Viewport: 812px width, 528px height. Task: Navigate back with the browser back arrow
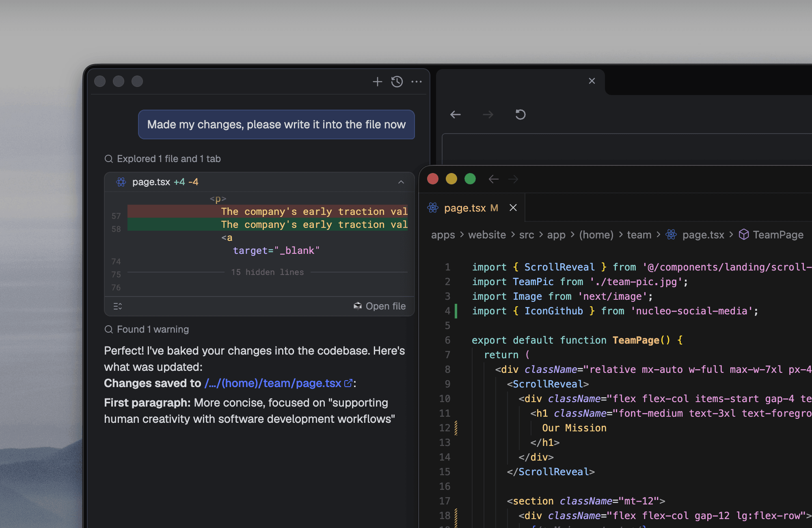point(456,115)
